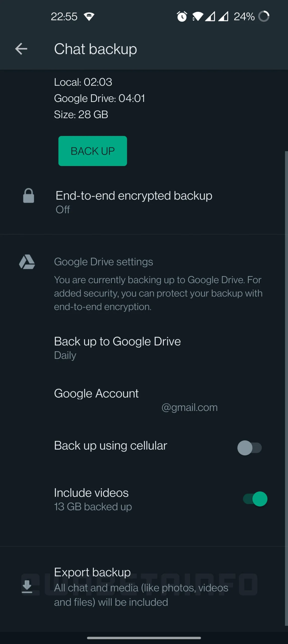
Task: Tap the Wi-Fi signal status icon
Action: click(198, 17)
